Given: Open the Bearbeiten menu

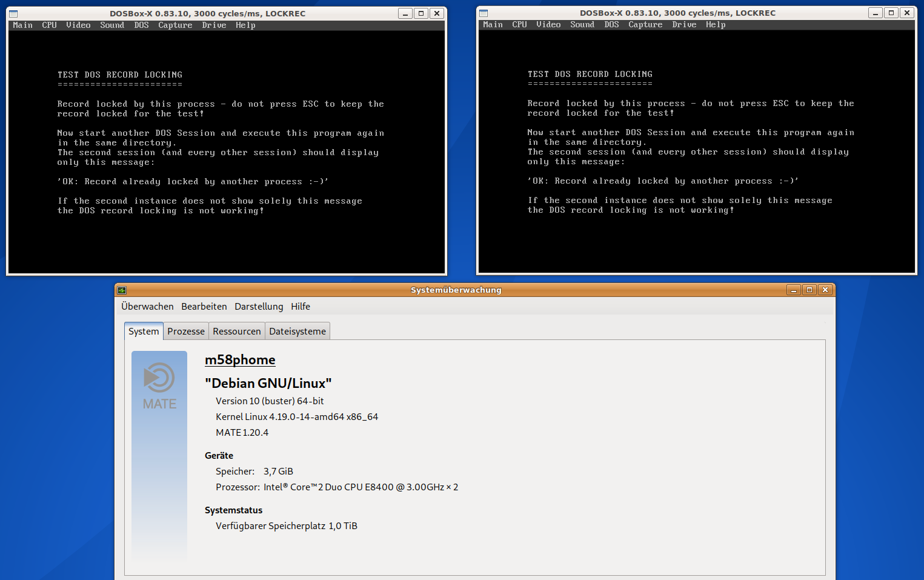Looking at the screenshot, I should coord(204,307).
